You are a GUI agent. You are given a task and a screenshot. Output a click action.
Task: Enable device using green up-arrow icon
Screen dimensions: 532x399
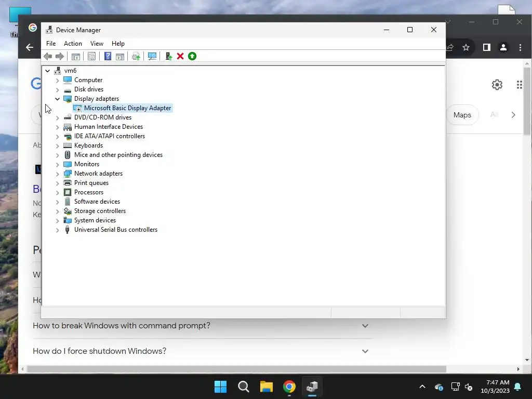192,56
